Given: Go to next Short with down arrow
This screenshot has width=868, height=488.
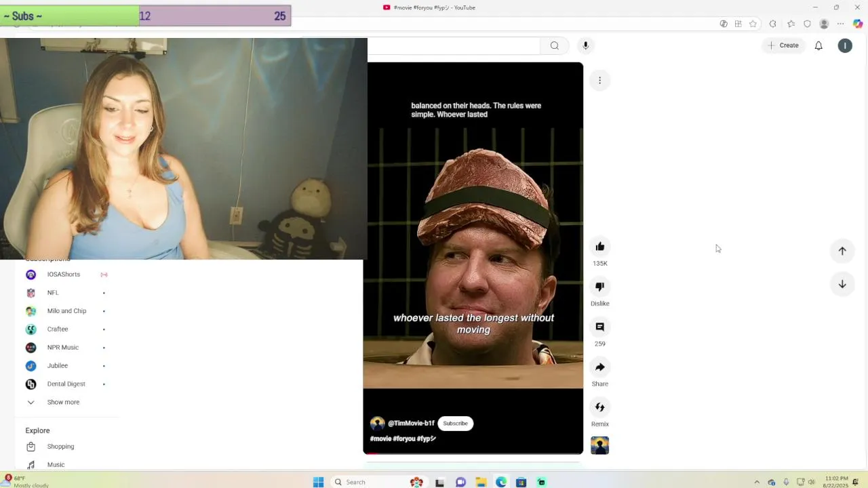Looking at the screenshot, I should pos(842,285).
